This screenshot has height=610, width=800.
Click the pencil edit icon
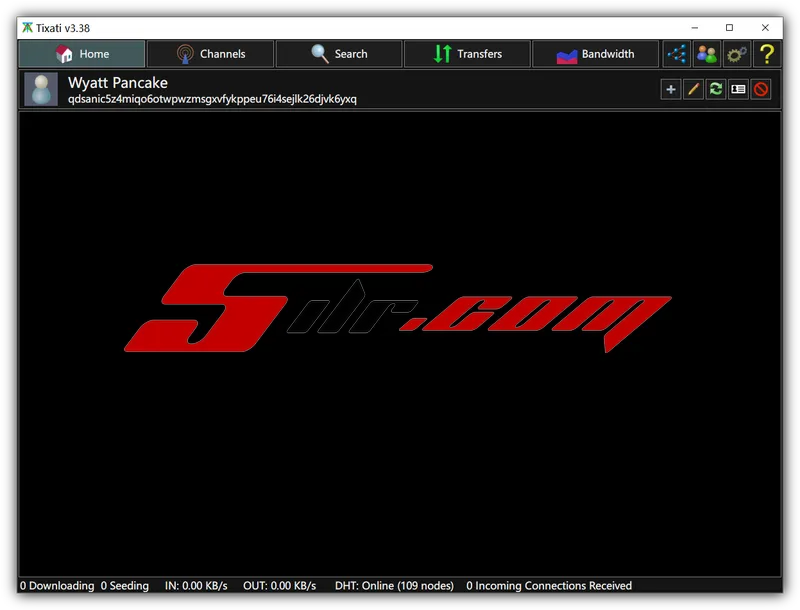pyautogui.click(x=693, y=89)
